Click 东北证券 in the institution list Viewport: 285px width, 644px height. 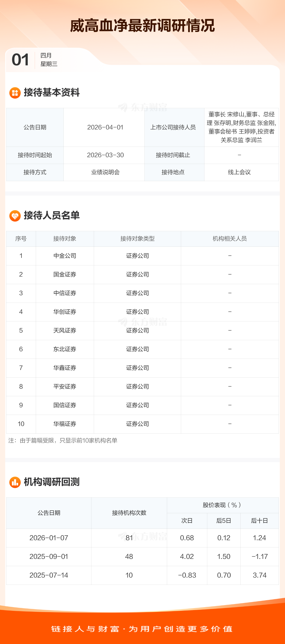[65, 349]
